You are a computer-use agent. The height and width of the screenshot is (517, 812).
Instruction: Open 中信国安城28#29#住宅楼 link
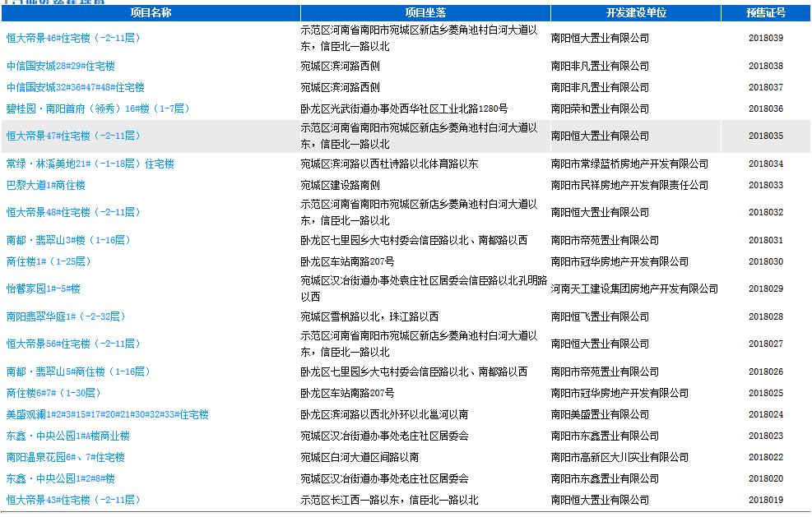(61, 66)
